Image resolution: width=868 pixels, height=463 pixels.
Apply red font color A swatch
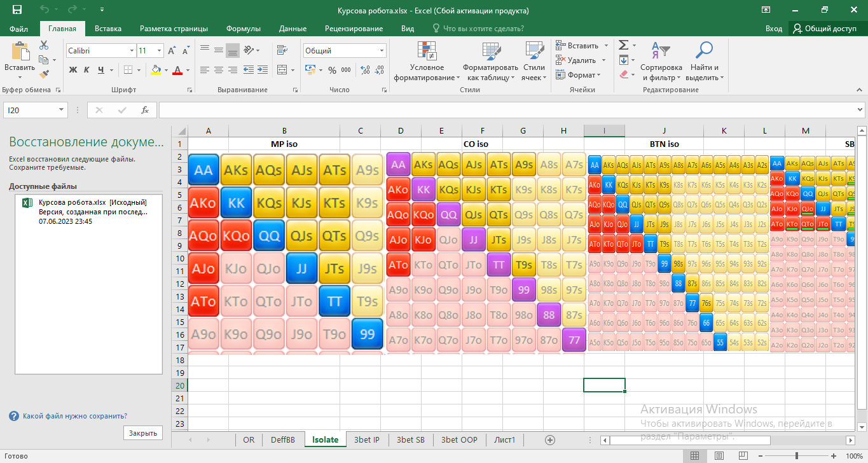click(178, 70)
